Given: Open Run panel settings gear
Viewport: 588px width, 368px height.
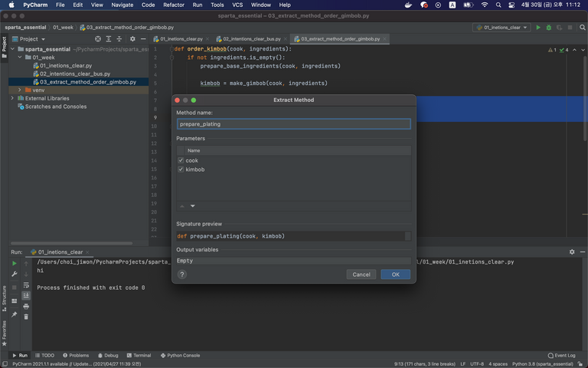Looking at the screenshot, I should 572,252.
